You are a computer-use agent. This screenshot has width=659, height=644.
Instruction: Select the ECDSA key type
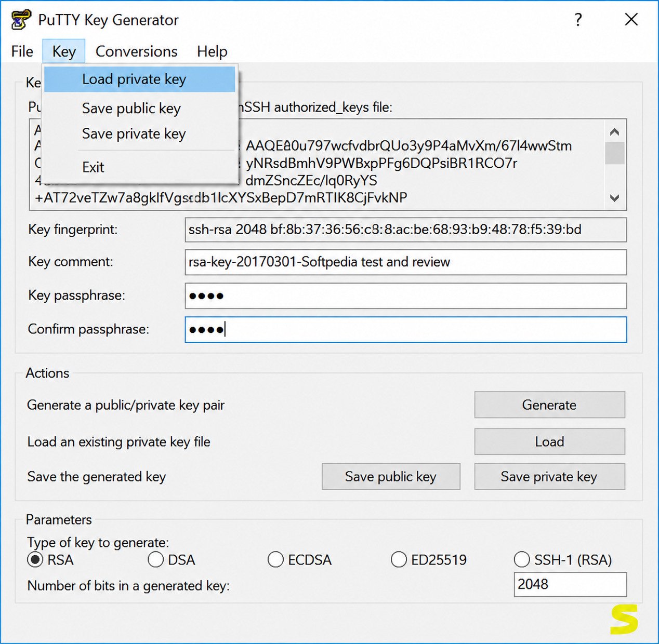pyautogui.click(x=275, y=560)
